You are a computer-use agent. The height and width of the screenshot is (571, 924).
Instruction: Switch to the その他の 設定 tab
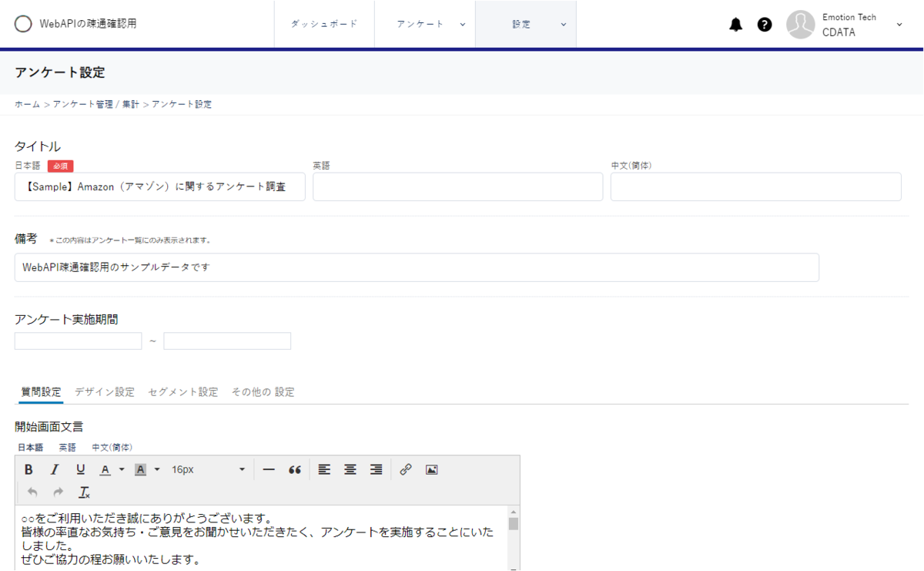(x=263, y=392)
